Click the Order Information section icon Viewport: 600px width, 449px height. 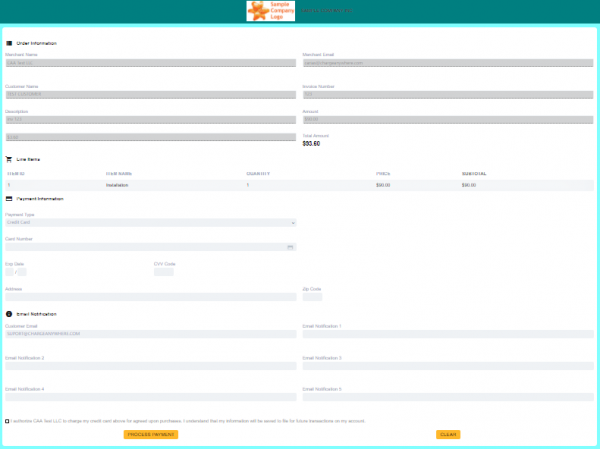point(9,43)
